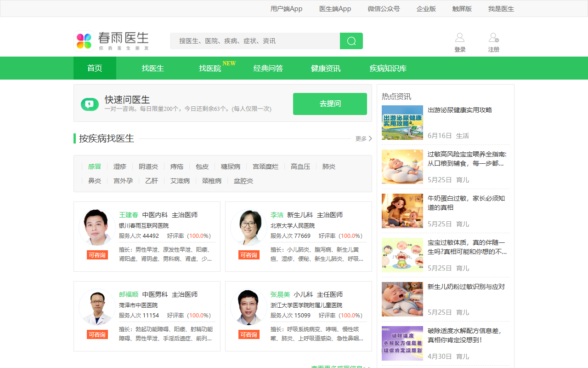Open doctor name link 郎福顺
This screenshot has width=588, height=368.
(129, 294)
